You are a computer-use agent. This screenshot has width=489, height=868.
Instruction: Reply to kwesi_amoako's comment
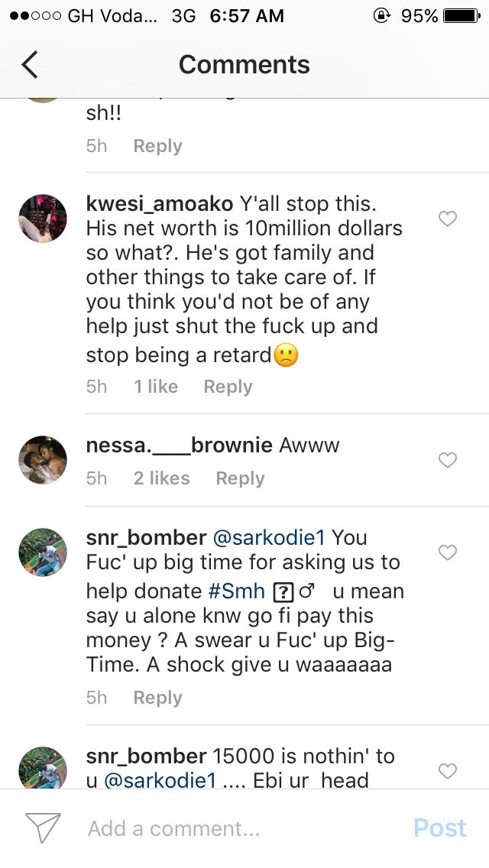tap(228, 387)
